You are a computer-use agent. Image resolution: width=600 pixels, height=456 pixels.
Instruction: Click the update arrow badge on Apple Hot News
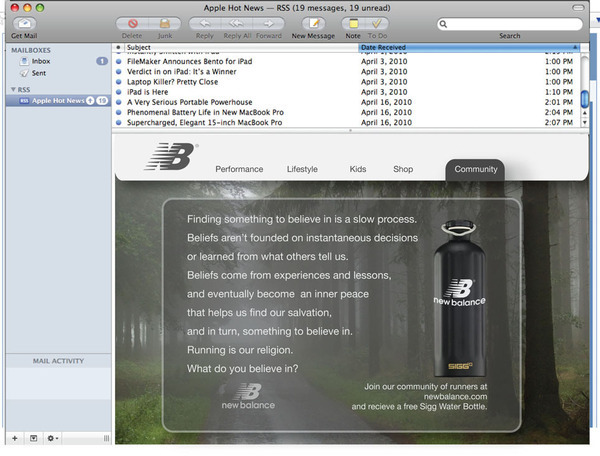tap(90, 101)
